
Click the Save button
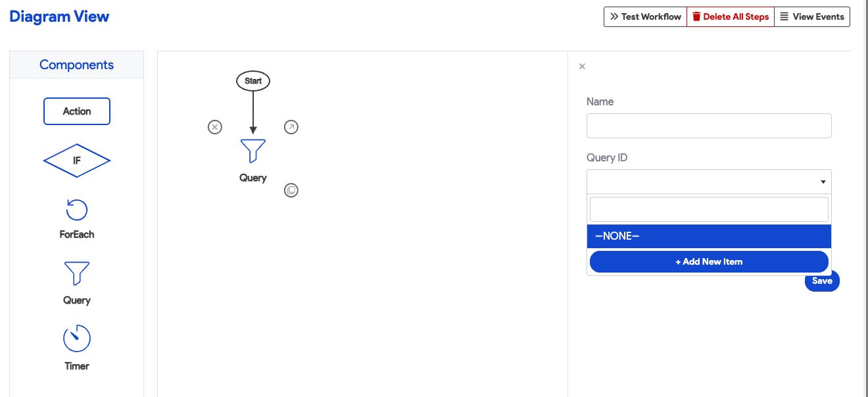822,280
